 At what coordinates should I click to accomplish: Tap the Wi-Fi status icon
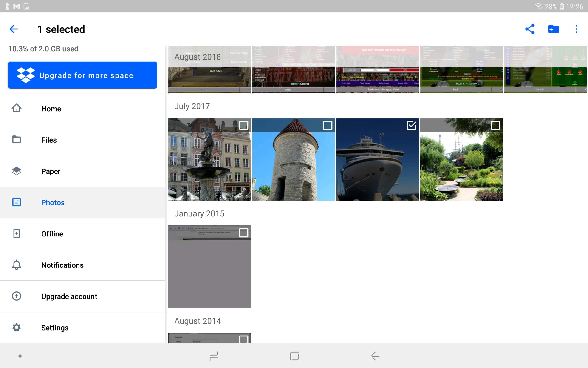point(538,6)
